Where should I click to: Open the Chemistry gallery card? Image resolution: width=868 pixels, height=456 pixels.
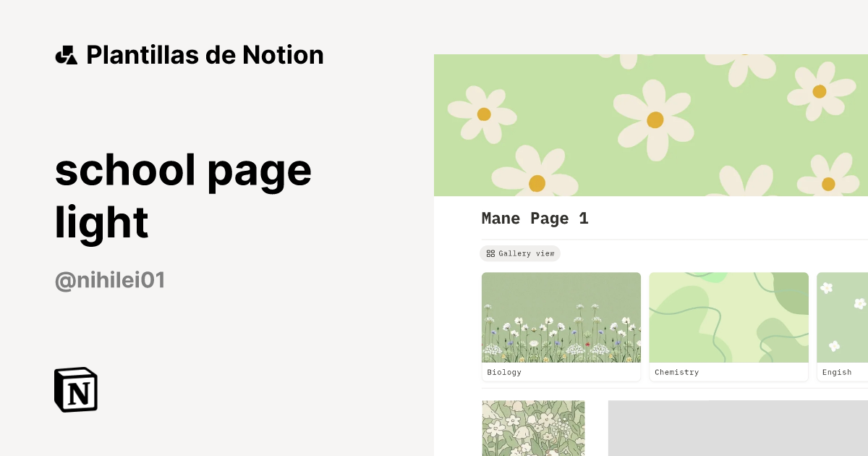(x=728, y=326)
